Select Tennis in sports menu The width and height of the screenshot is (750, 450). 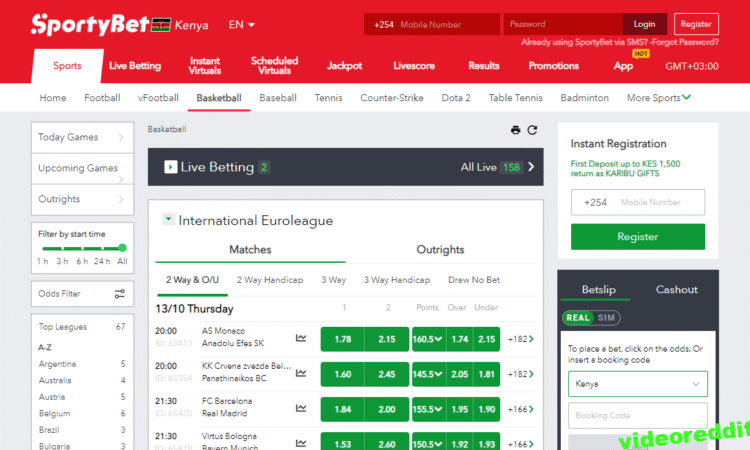click(x=328, y=98)
